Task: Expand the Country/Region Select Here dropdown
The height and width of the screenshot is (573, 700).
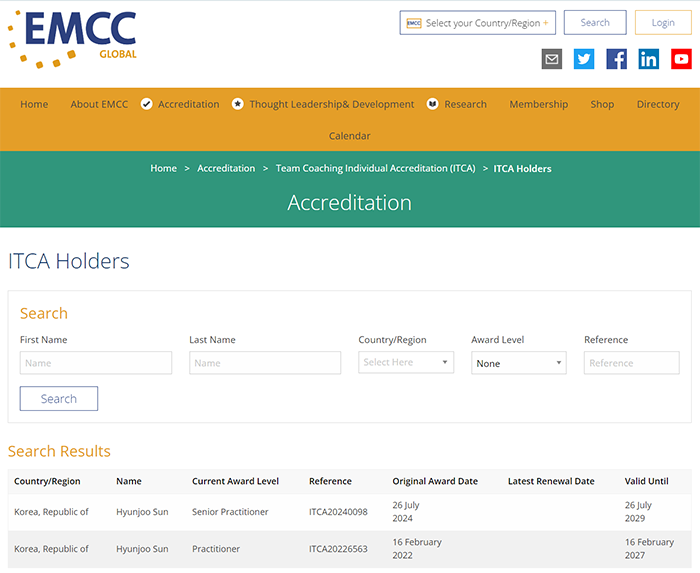Action: (406, 362)
